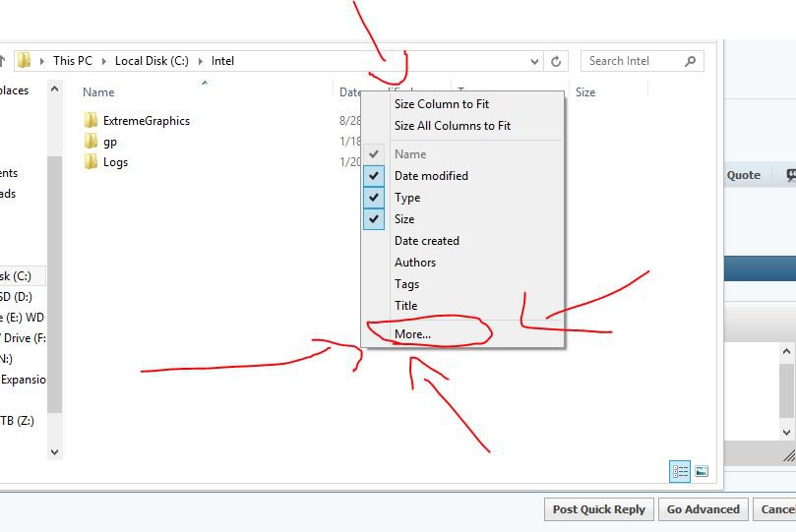This screenshot has height=532, width=796.
Task: Expand the chevron after This PC
Action: point(103,61)
